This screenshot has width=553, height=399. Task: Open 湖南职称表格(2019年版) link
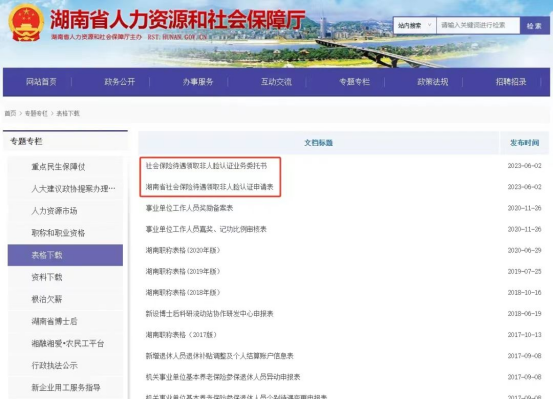pyautogui.click(x=183, y=272)
